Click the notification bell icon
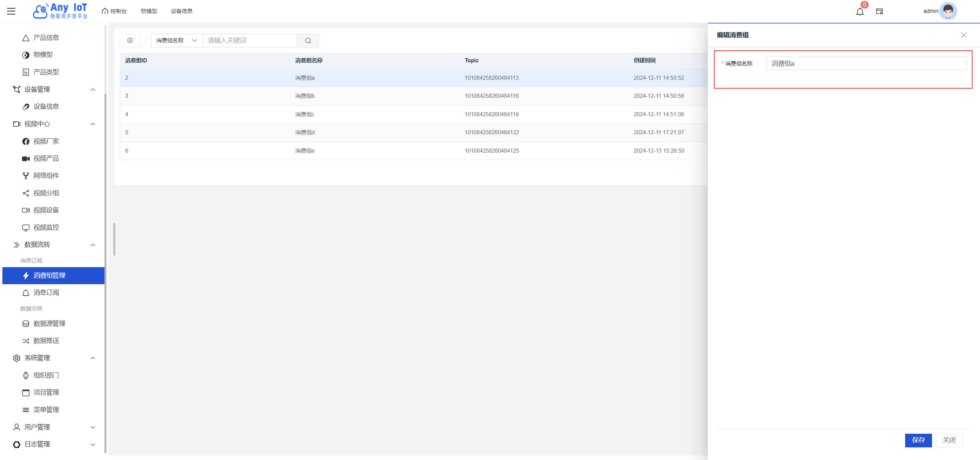Viewport: 980px width, 460px height. (x=860, y=12)
